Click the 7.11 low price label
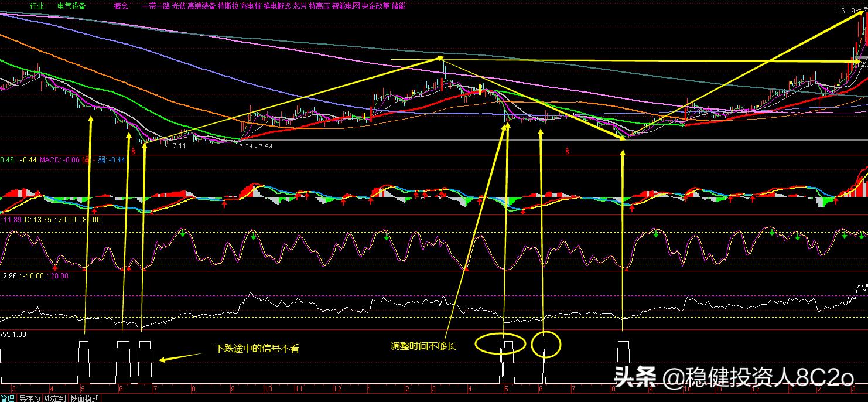868x402 pixels. [x=178, y=146]
